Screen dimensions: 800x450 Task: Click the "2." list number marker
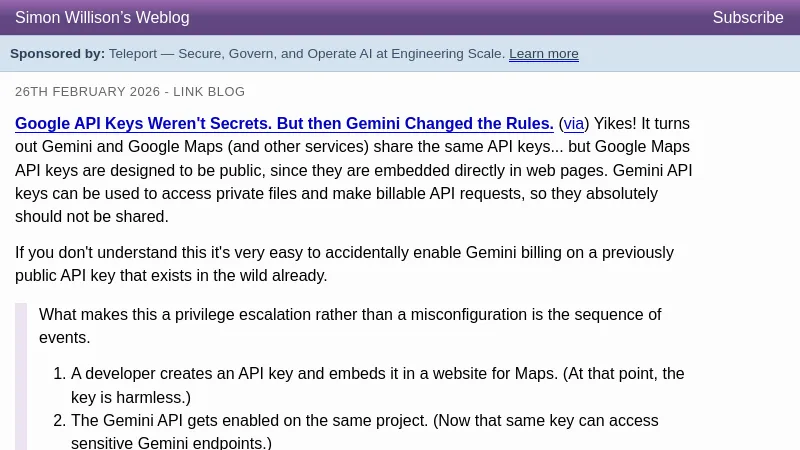[59, 421]
